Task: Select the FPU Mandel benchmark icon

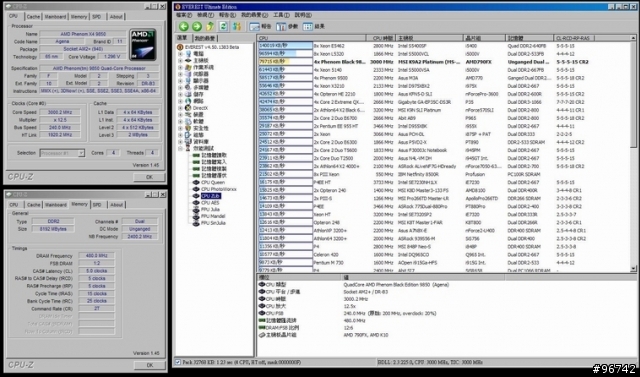Action: click(196, 216)
